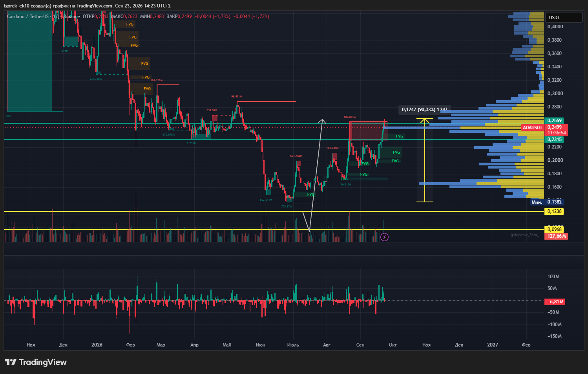Open the USDT currency selector
This screenshot has width=588, height=374.
(564, 17)
